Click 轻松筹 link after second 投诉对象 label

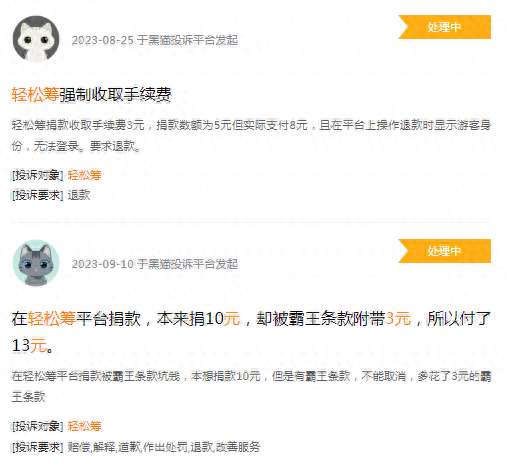(84, 426)
